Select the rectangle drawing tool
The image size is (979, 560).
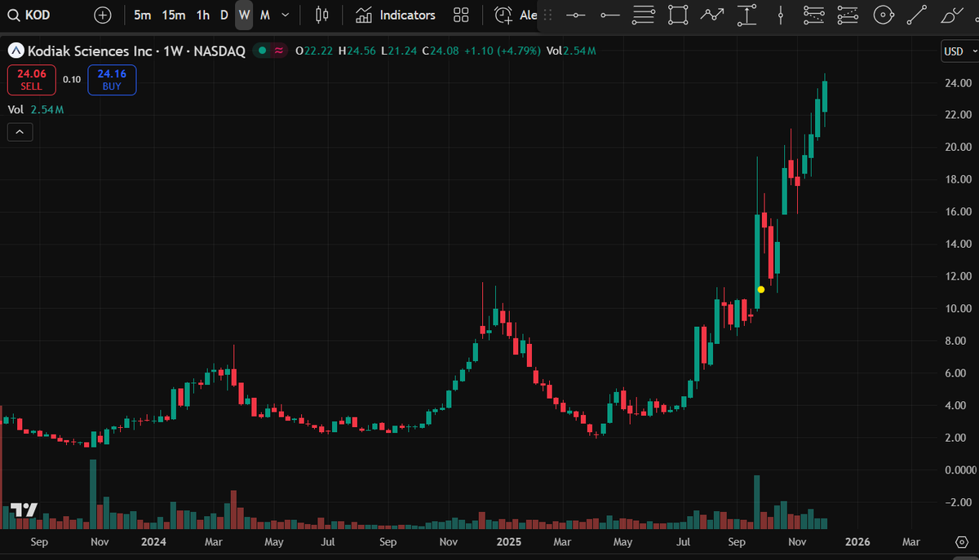677,15
